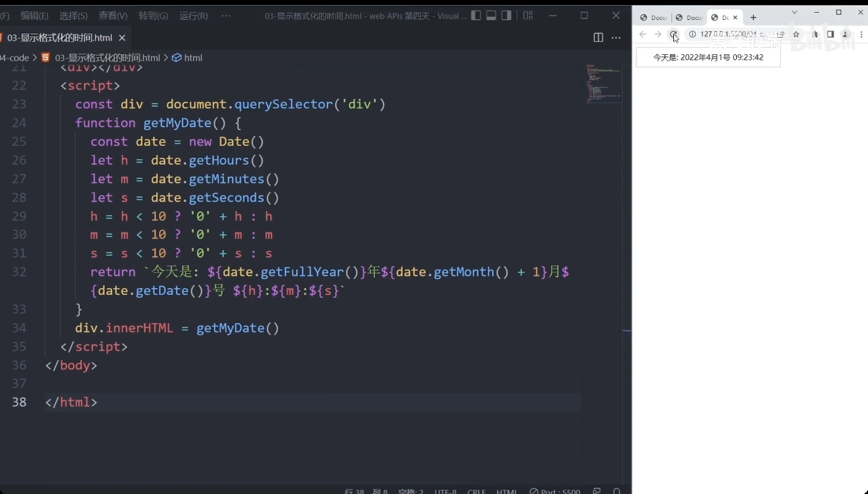Screen dimensions: 868x494
Task: Bookmark this page with the star
Action: pyautogui.click(x=797, y=34)
